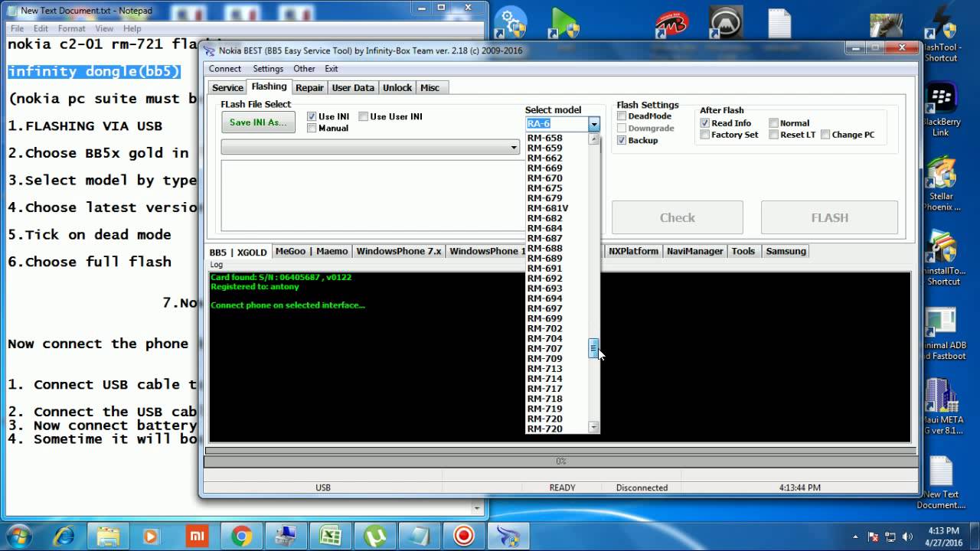This screenshot has width=980, height=551.
Task: Select the Stellar Phoenix desktop icon
Action: [941, 184]
